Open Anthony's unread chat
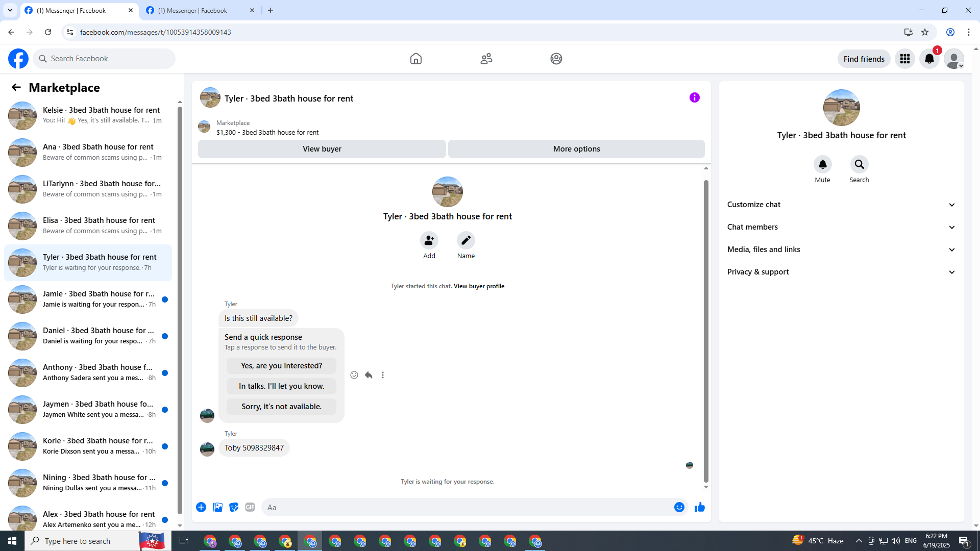This screenshot has height=551, width=980. (x=88, y=372)
